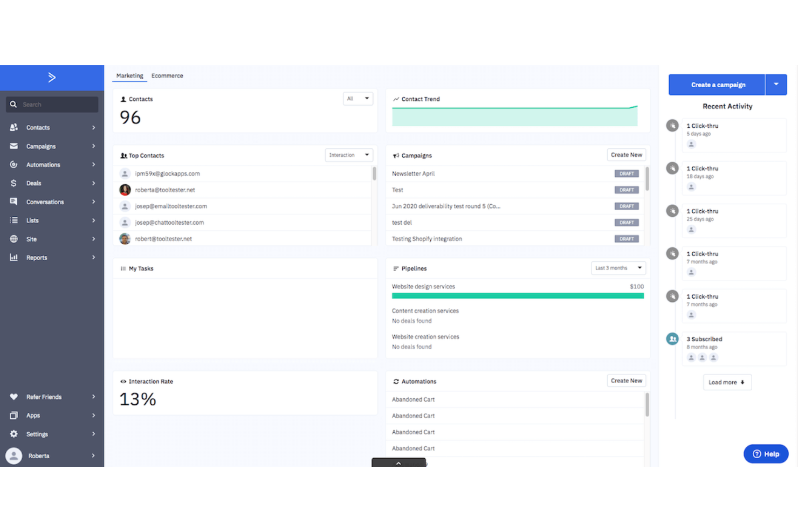The image size is (798, 532).
Task: Collapse the sidebar with the arrow toggle
Action: [52, 77]
